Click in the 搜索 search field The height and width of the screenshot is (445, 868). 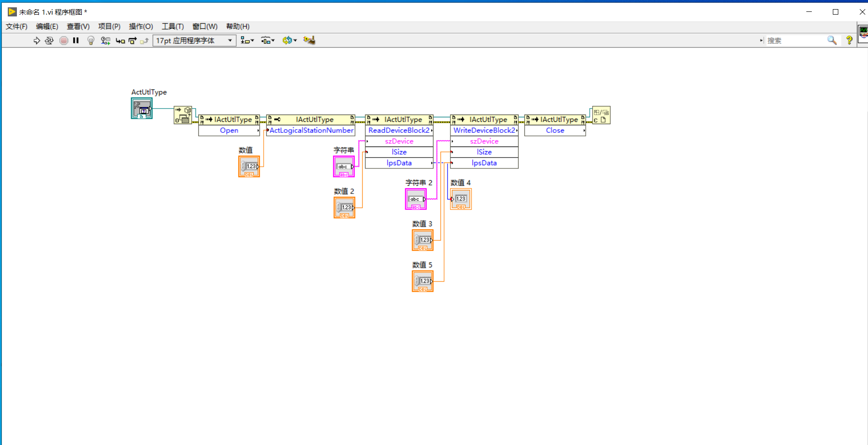pos(796,41)
